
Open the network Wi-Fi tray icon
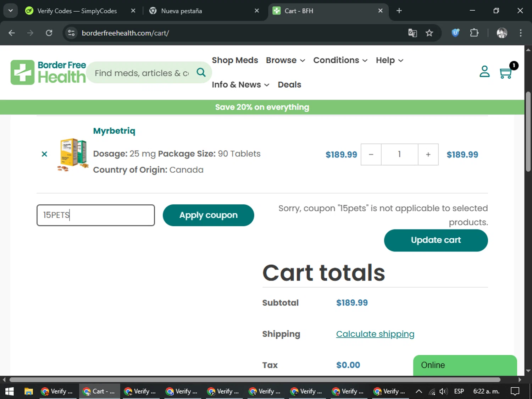pyautogui.click(x=432, y=392)
